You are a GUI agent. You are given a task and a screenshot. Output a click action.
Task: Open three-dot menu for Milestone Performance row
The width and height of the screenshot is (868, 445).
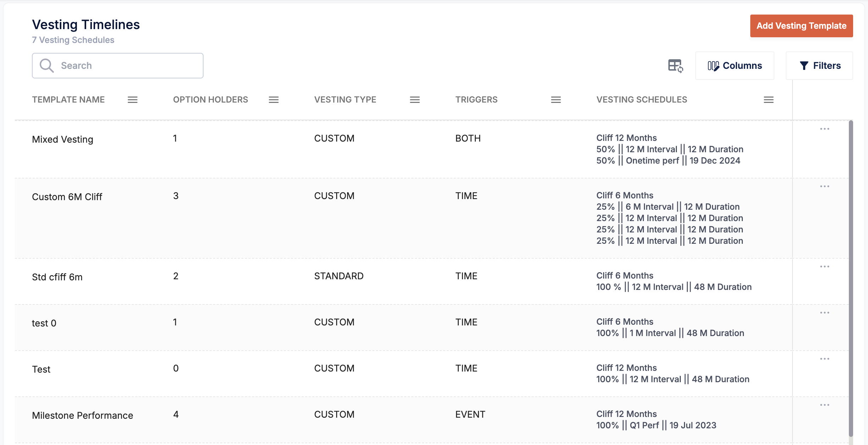(825, 405)
